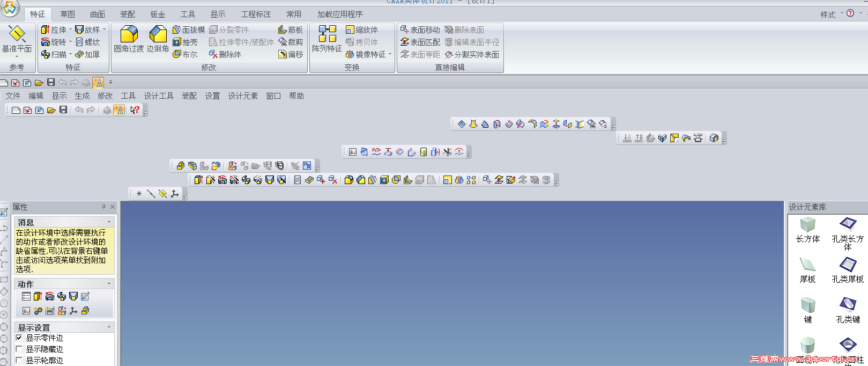
Task: Select the 孔类厚板 hole slab element
Action: click(848, 270)
